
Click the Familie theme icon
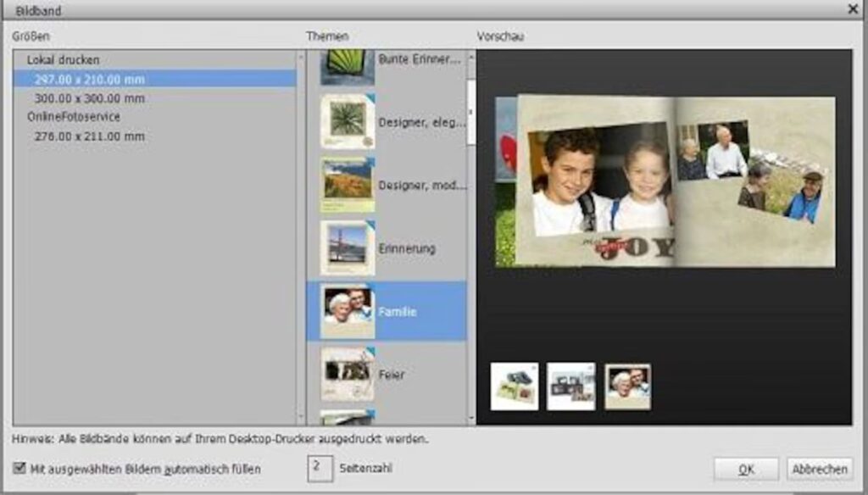[x=348, y=311]
